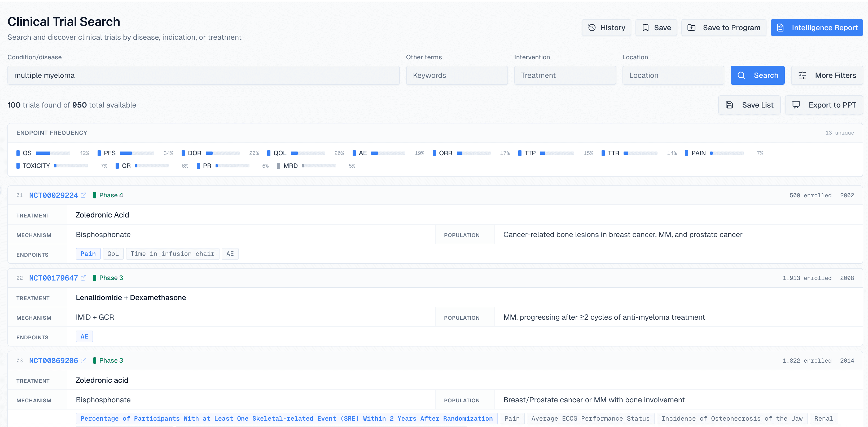
Task: Select the QoL endpoint tag on first trial
Action: pos(113,253)
